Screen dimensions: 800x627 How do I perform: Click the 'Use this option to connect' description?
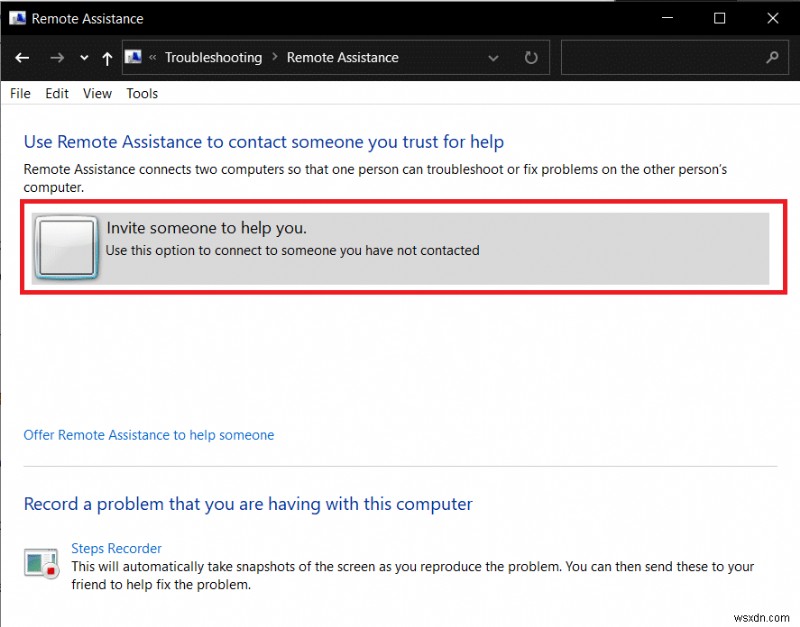[x=292, y=250]
